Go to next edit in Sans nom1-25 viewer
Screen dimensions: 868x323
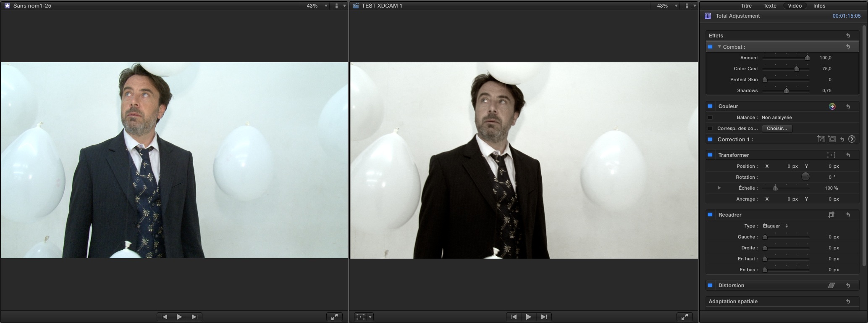point(194,317)
